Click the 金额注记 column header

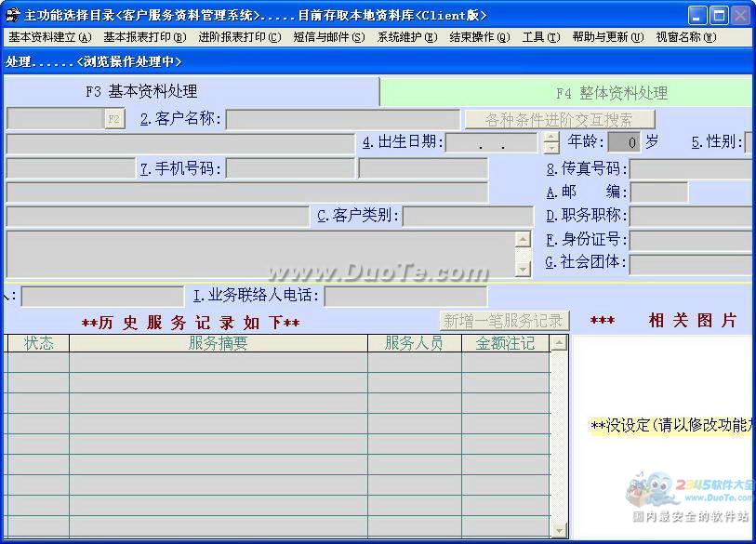click(506, 343)
